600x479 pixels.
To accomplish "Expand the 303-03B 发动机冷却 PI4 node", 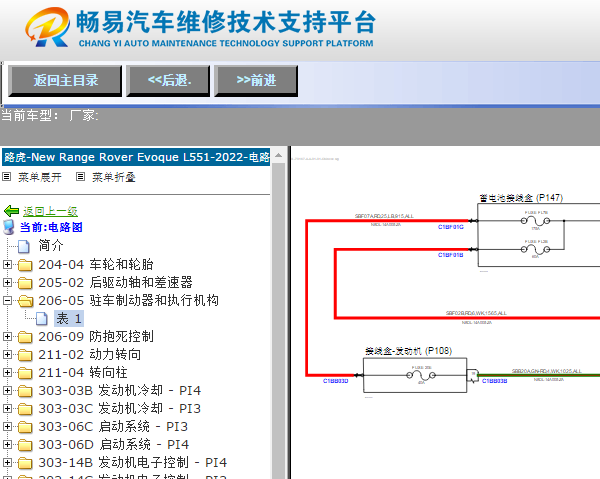I will [7, 390].
